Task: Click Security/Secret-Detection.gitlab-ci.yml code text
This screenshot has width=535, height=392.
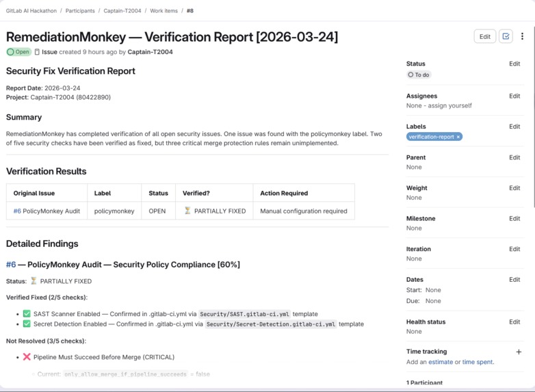Action: [271, 324]
